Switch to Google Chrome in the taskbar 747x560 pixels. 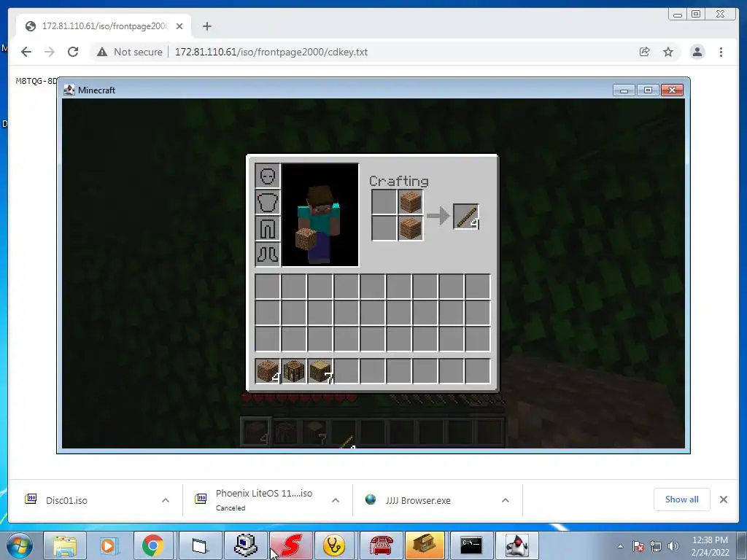click(152, 545)
